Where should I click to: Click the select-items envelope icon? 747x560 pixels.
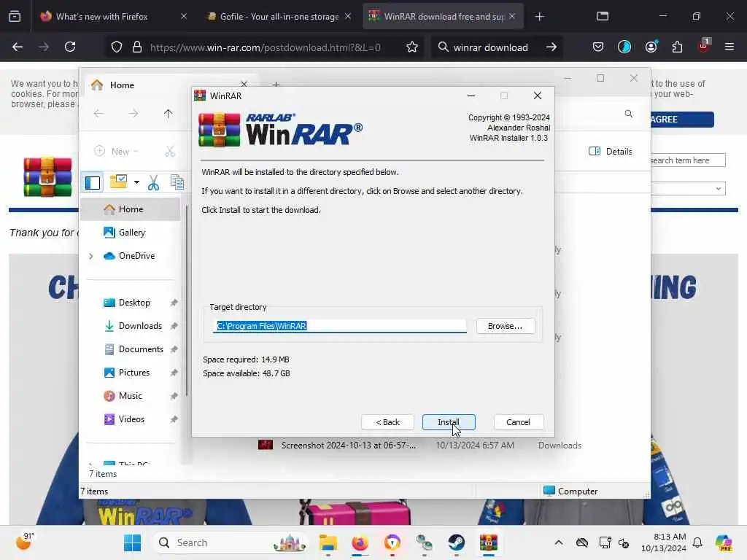click(x=118, y=182)
